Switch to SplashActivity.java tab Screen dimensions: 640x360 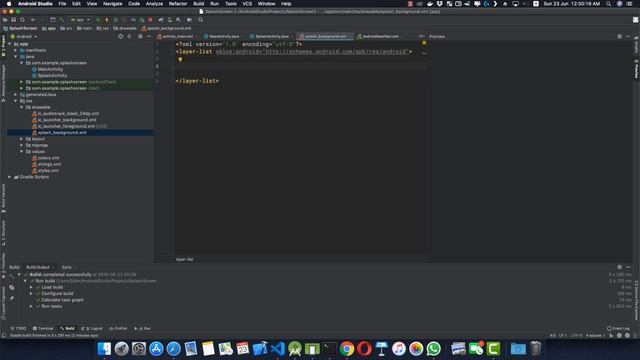click(271, 36)
